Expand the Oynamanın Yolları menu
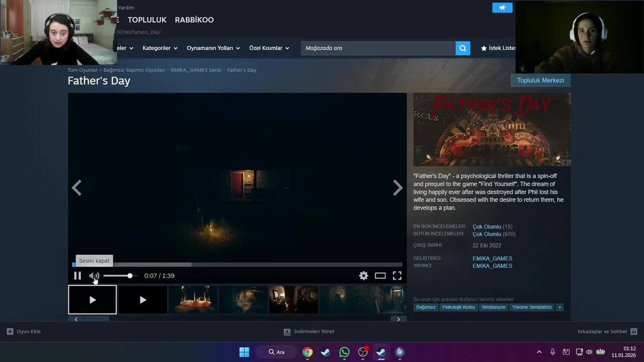 (x=213, y=48)
